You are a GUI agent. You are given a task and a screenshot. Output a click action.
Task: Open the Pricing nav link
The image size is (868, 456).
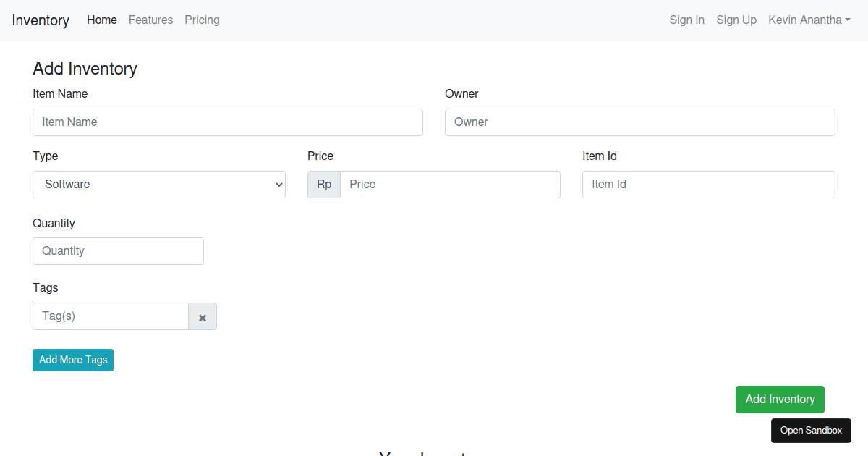point(202,20)
